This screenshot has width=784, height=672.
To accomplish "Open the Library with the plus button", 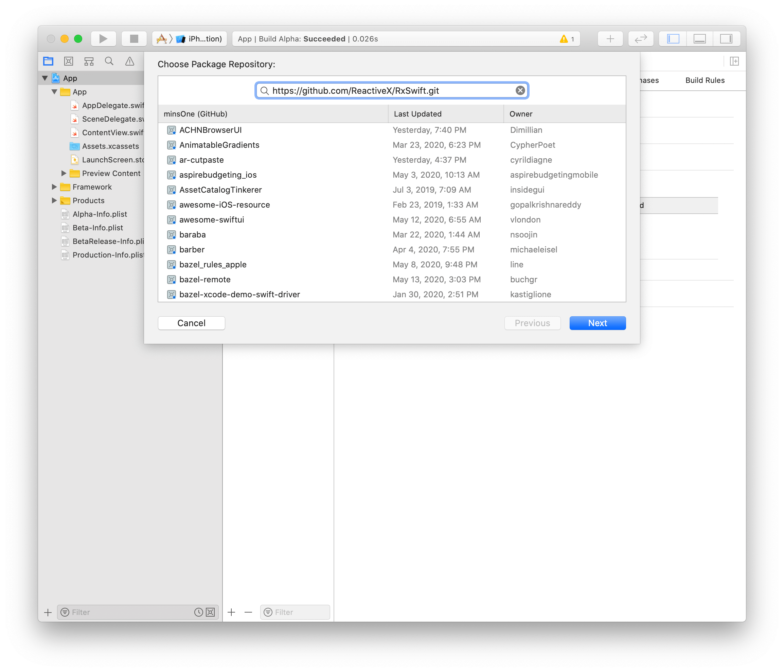I will (610, 39).
